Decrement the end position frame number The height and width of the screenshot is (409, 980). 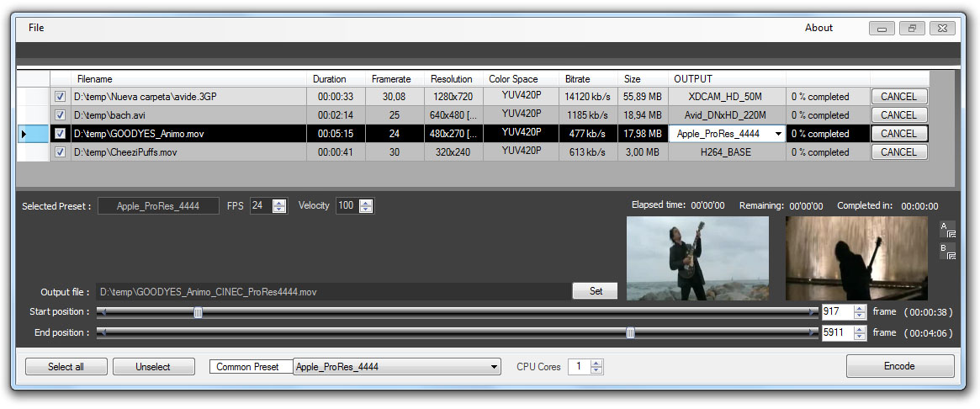click(859, 337)
